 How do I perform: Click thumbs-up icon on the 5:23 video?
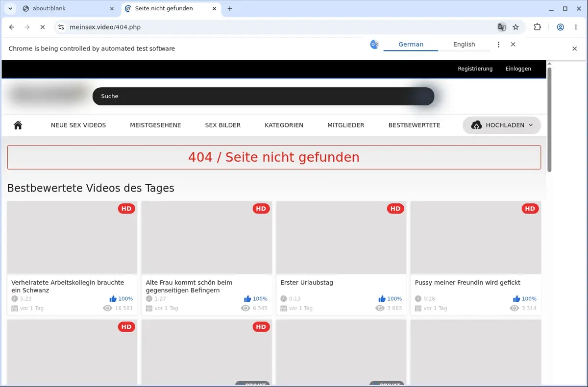click(113, 298)
